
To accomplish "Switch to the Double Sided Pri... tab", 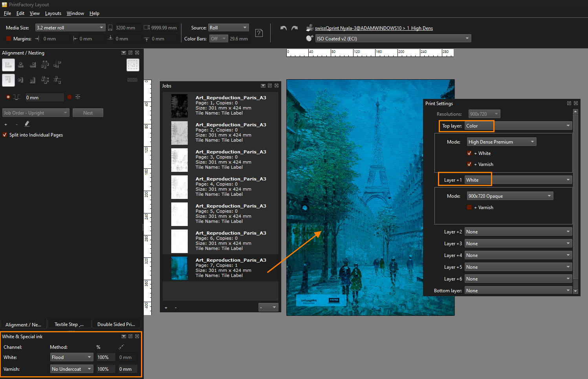I will tap(116, 324).
